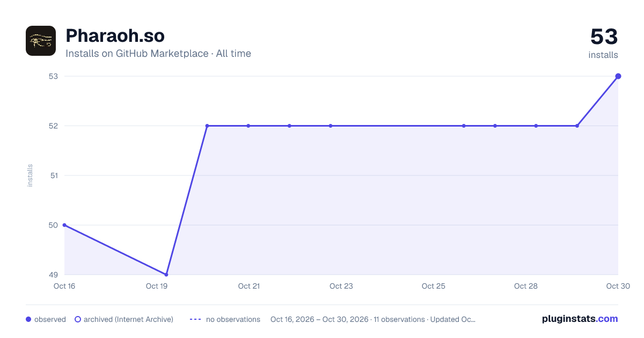The height and width of the screenshot is (338, 644).
Task: Select the data point just left of Oct 23
Action: (331, 126)
